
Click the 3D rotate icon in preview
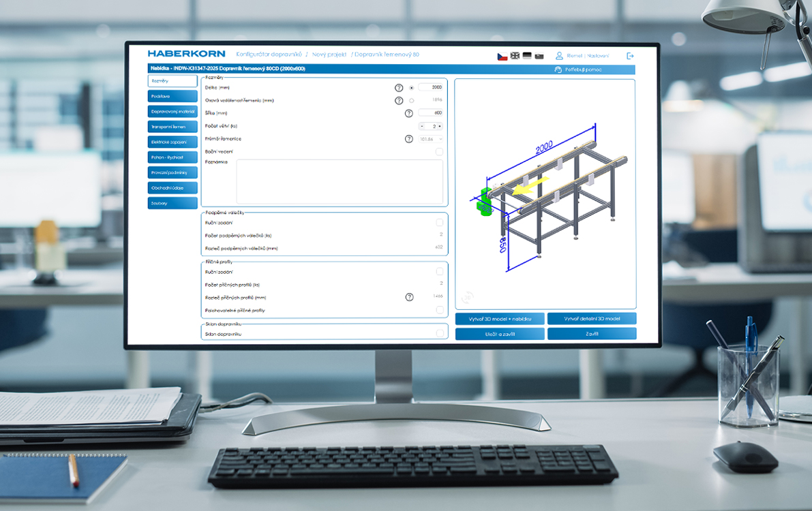(467, 297)
